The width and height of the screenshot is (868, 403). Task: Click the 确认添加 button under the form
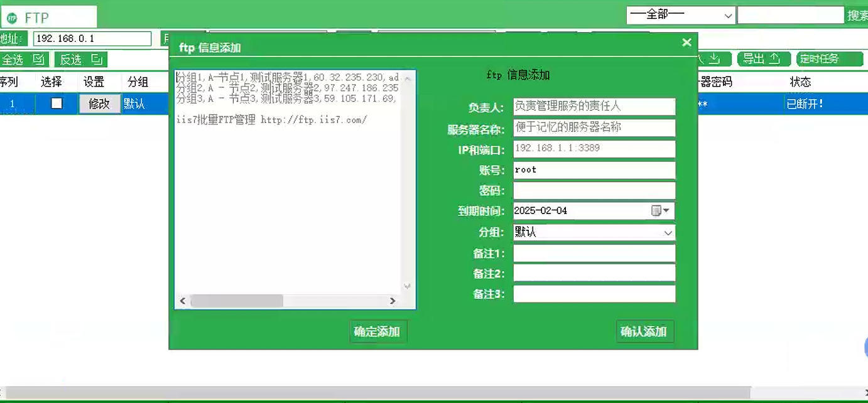644,331
